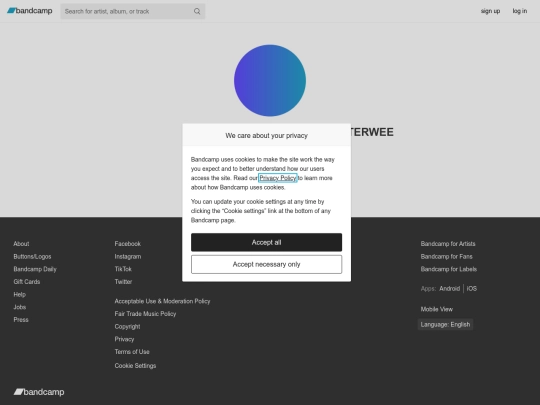
Task: Click the round gradient profile avatar
Action: coord(270,80)
